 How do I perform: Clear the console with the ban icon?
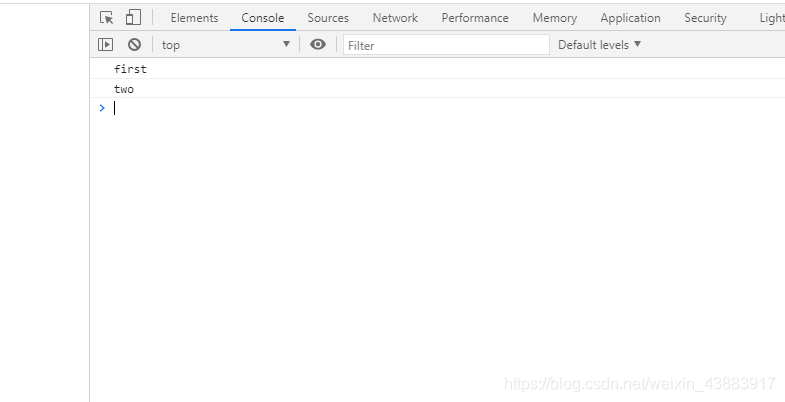coord(134,45)
